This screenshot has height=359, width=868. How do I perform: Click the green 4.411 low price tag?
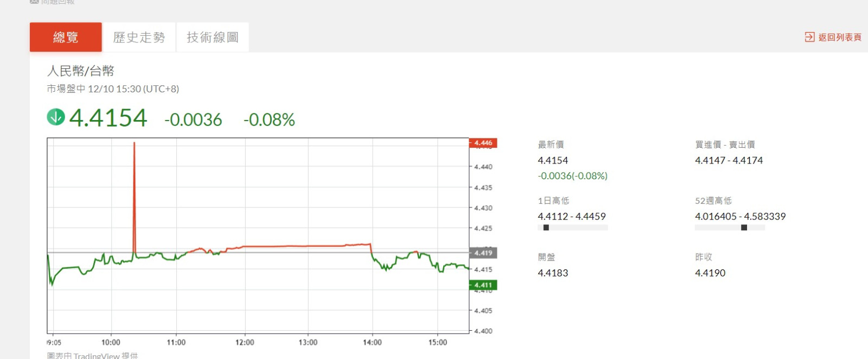(483, 285)
